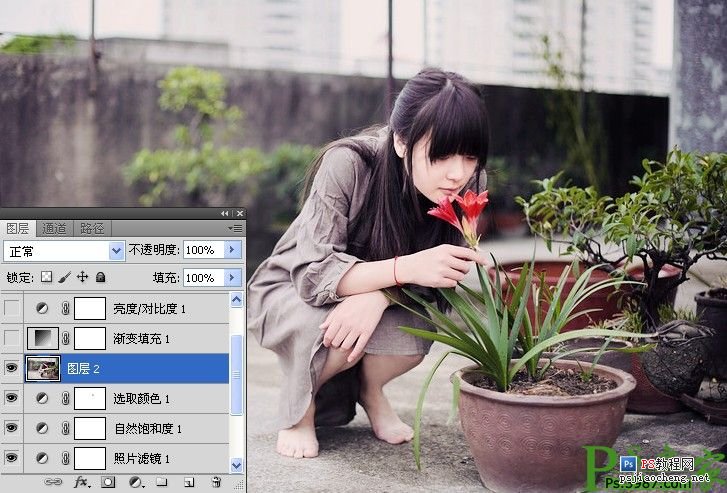The height and width of the screenshot is (493, 727).
Task: Click the layer list scroll-up arrow
Action: 236,300
